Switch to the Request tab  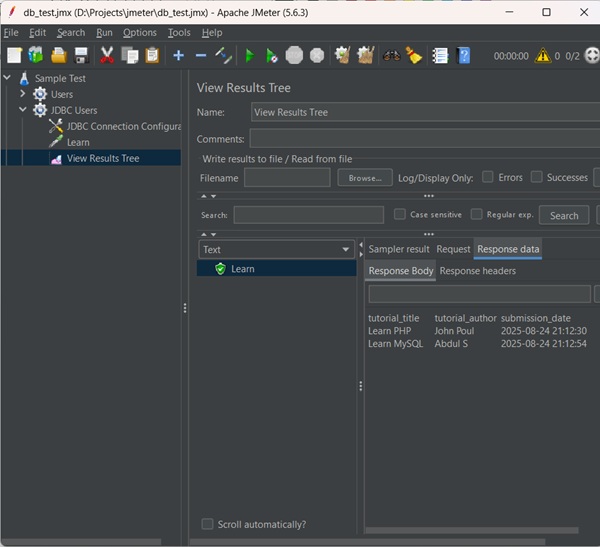click(x=453, y=249)
